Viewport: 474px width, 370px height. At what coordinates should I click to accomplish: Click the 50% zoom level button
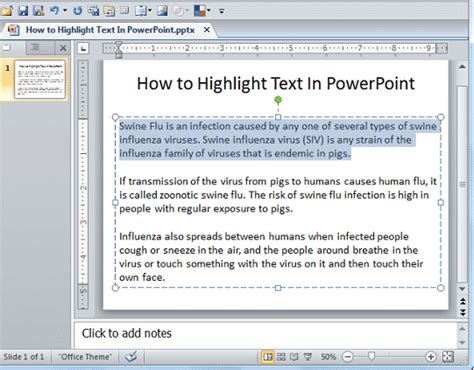(x=328, y=357)
